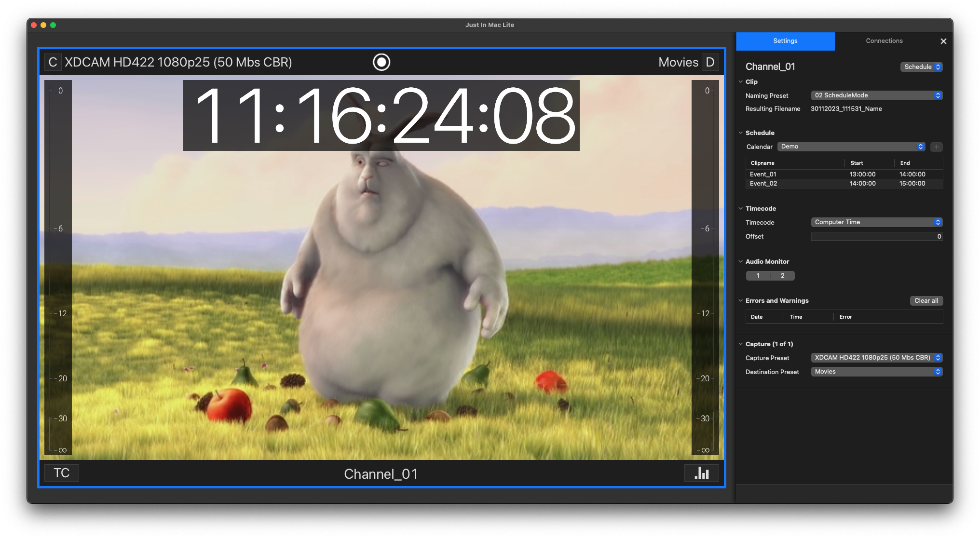
Task: Collapse the Capture (1 of 1) section
Action: [741, 344]
